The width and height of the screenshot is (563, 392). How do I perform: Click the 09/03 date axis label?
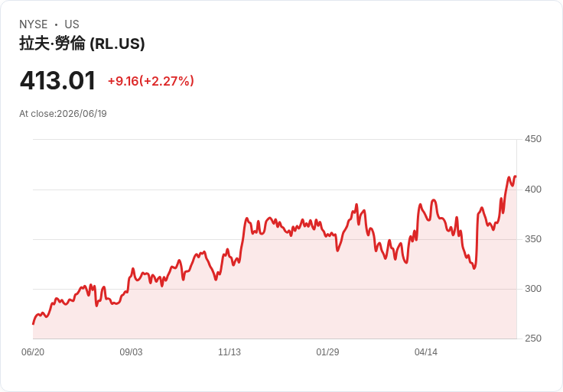131,352
